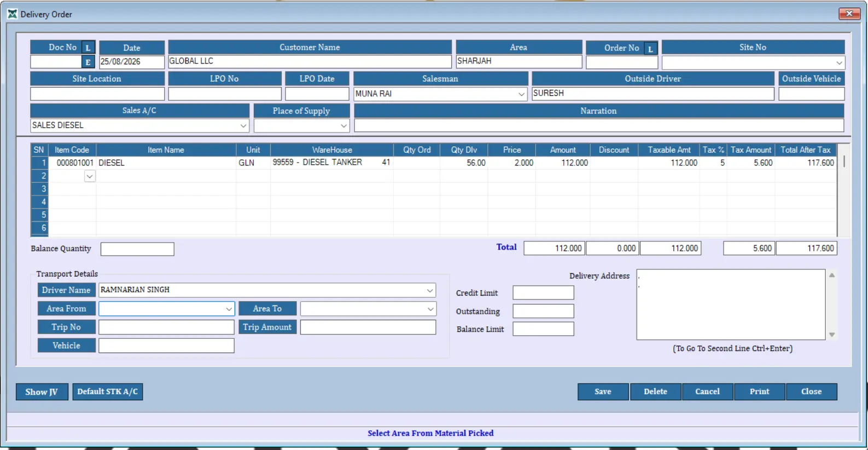
Task: Click the L button beside Doc No
Action: click(x=88, y=48)
